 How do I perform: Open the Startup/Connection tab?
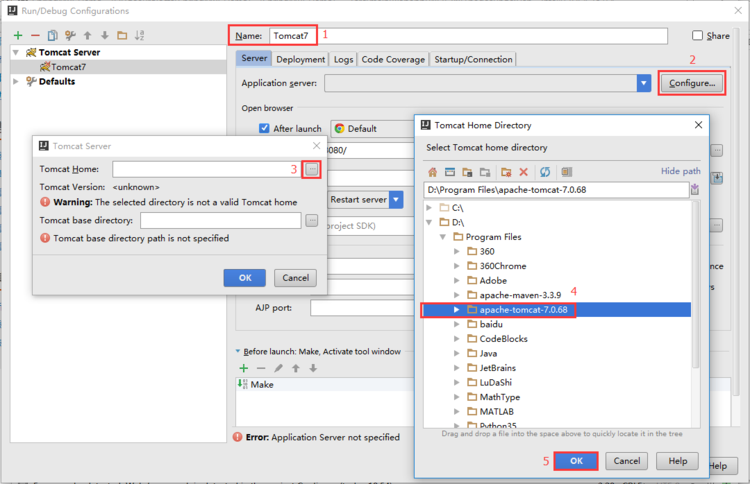473,59
